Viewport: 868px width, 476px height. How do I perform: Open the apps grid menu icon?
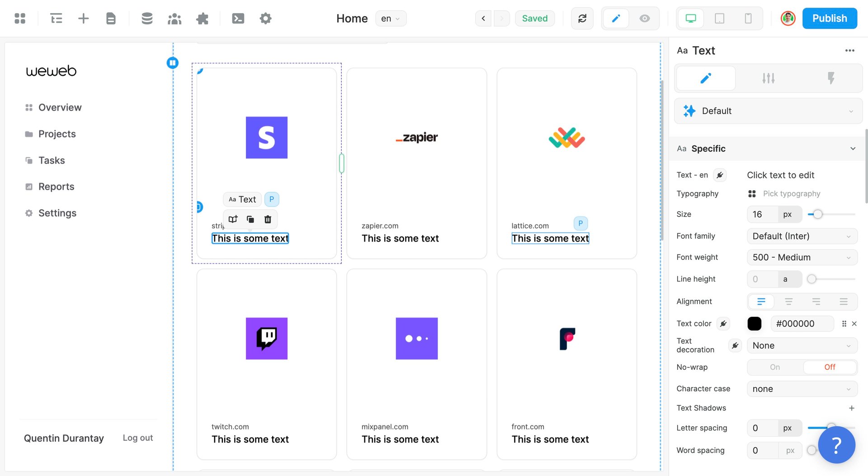click(x=20, y=19)
